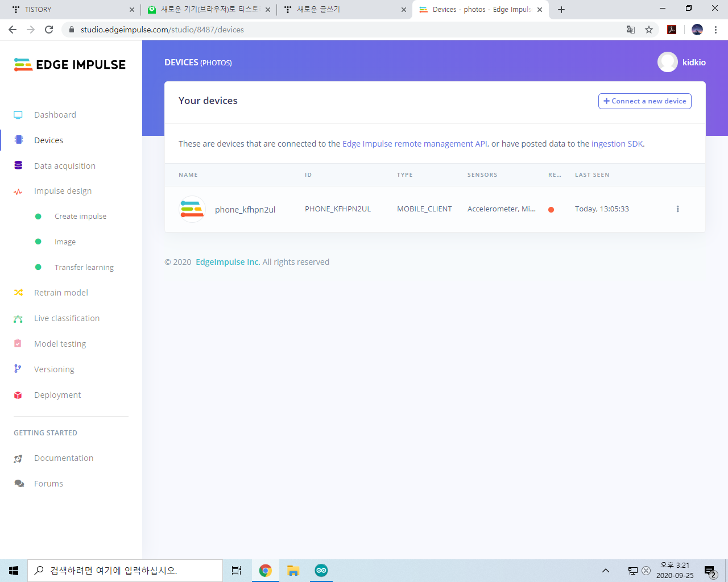This screenshot has height=582, width=728.
Task: Open Chrome three-dot menu
Action: pos(715,30)
